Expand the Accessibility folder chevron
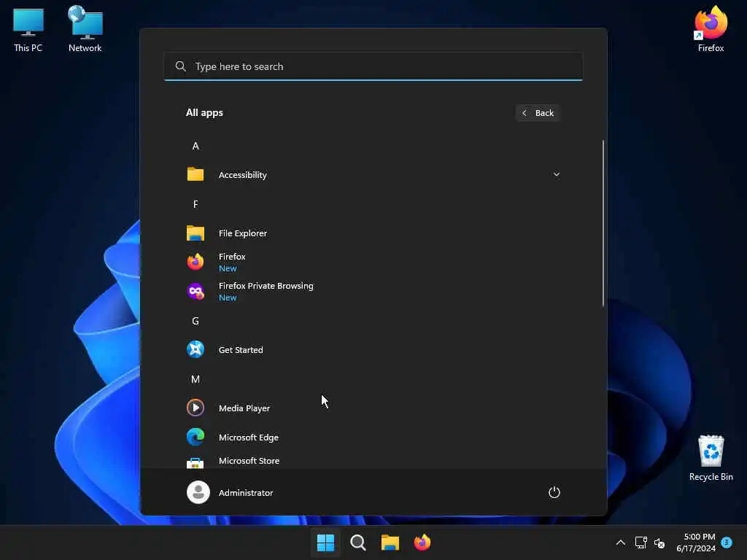747x560 pixels. tap(557, 175)
